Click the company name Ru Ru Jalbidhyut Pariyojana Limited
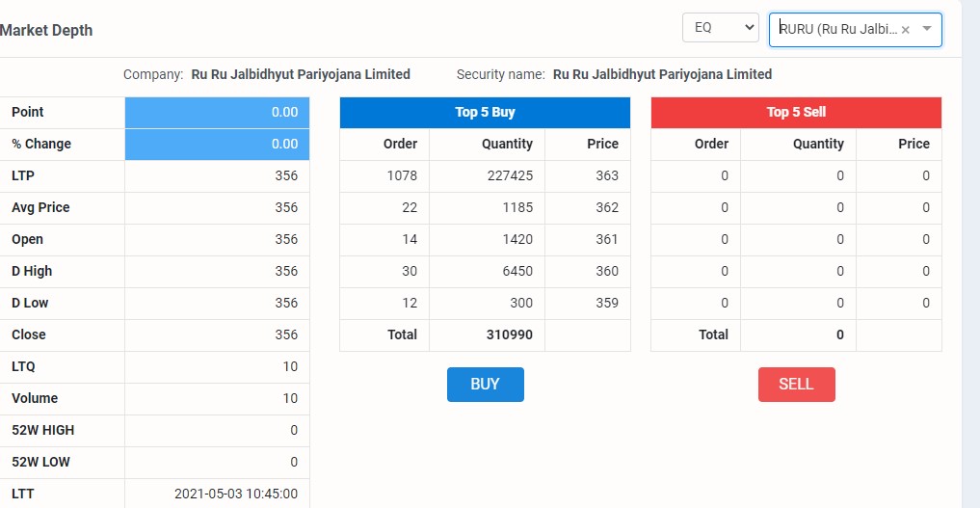Screen dimensions: 980x508 [301, 75]
